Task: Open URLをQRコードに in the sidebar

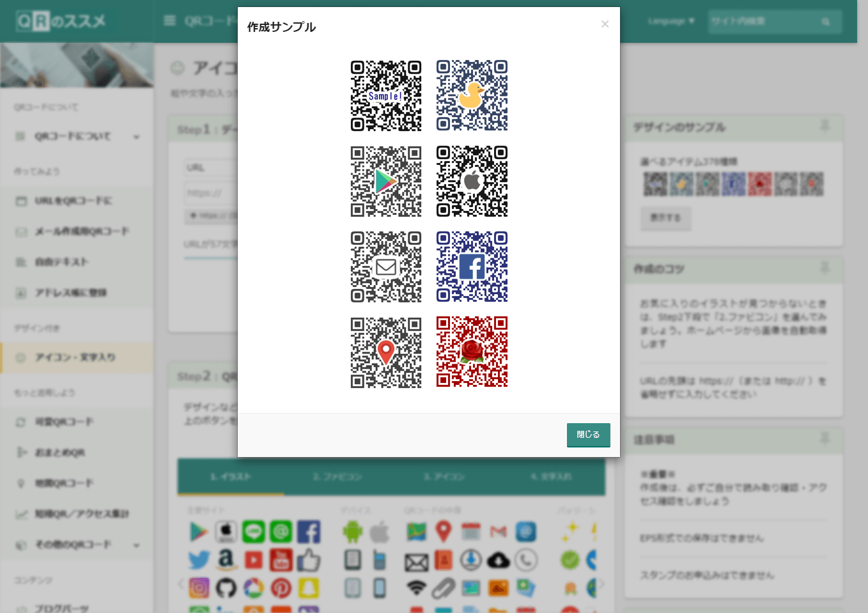Action: coord(77,201)
